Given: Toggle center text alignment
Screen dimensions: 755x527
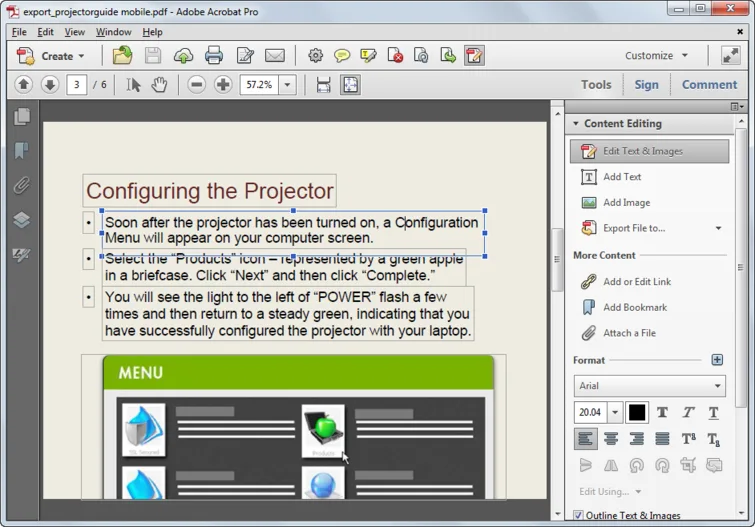Looking at the screenshot, I should pyautogui.click(x=611, y=439).
